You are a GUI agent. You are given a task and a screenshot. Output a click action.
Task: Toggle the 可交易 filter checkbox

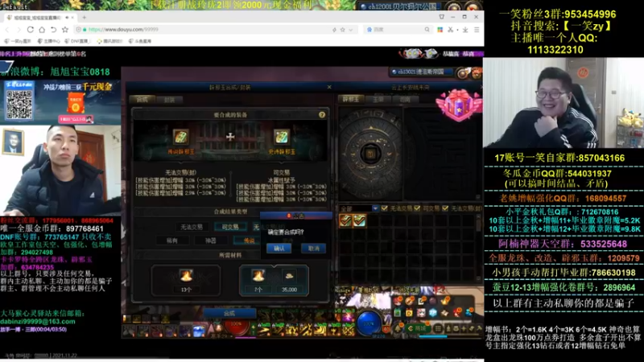tap(417, 208)
